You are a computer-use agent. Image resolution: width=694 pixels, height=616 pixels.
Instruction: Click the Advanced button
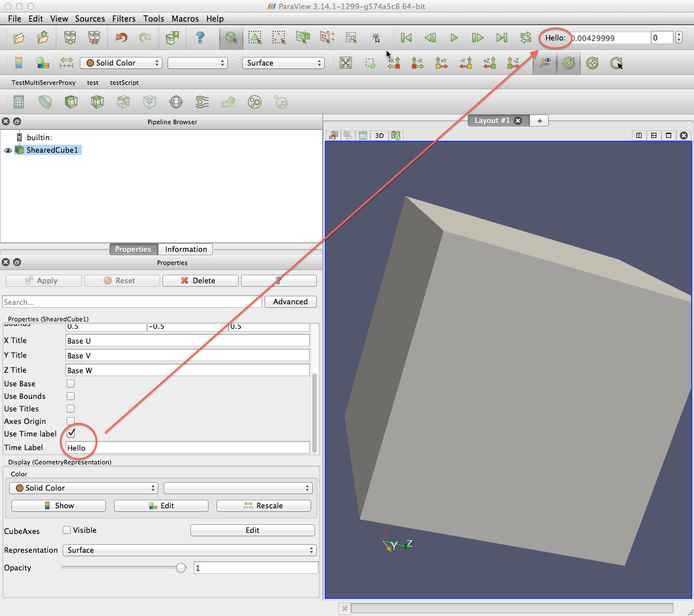tap(290, 301)
